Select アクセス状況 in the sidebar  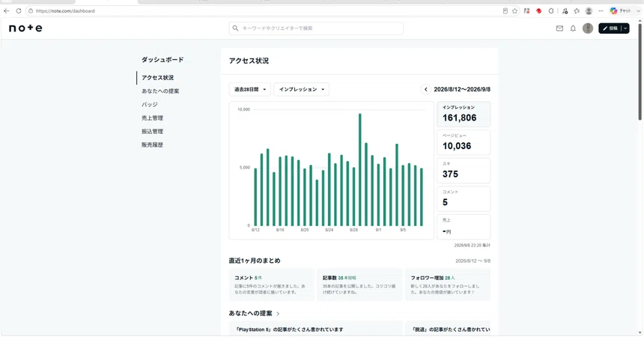(158, 78)
